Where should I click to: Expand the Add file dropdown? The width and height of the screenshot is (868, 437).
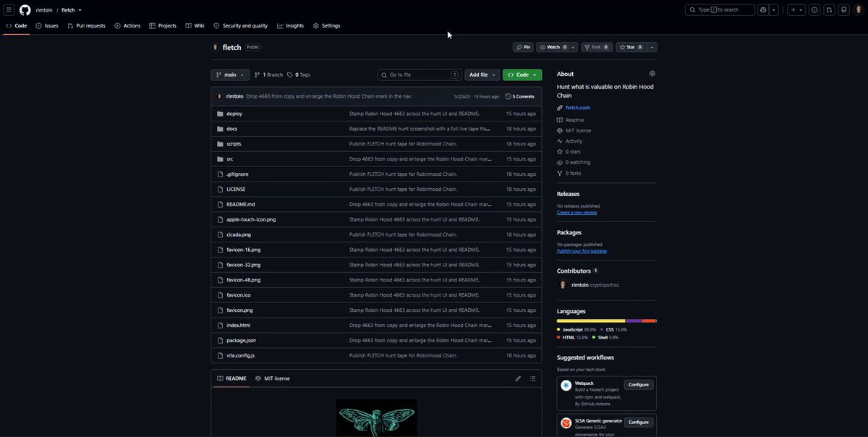tap(482, 75)
